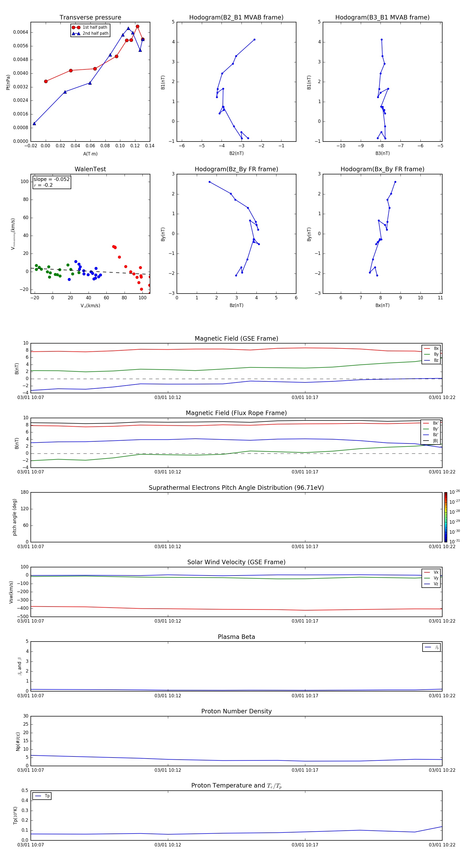Select the βp legend entry in Plasma Beta
The image size is (473, 868).
pos(431,647)
